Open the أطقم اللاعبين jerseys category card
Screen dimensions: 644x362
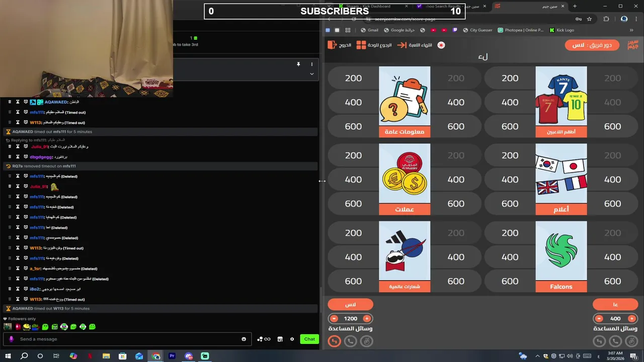[x=561, y=102]
